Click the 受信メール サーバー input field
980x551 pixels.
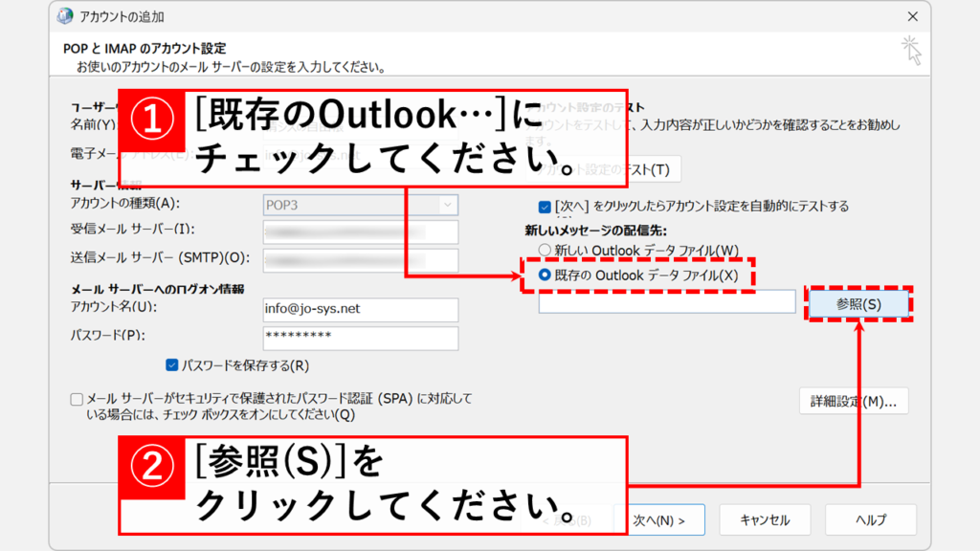point(361,232)
